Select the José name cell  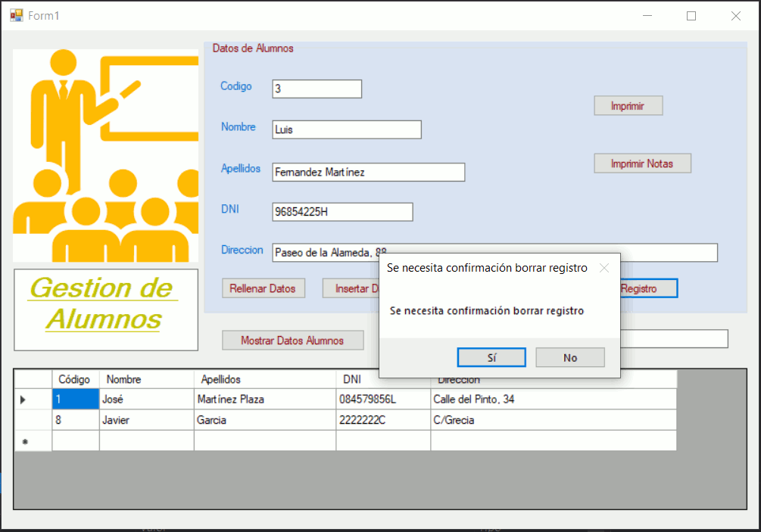[147, 399]
